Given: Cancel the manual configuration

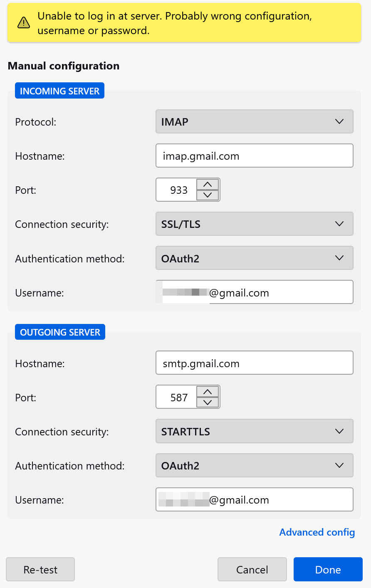Looking at the screenshot, I should pyautogui.click(x=252, y=569).
